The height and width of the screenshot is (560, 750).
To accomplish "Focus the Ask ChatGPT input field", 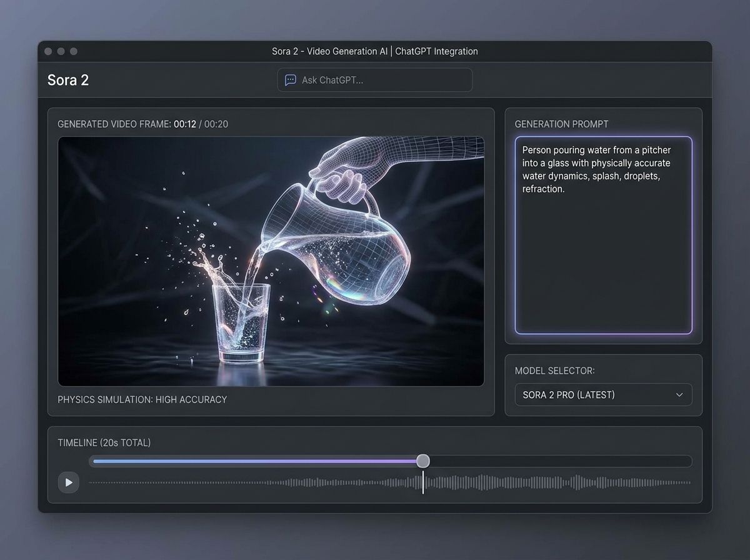I will tap(375, 80).
